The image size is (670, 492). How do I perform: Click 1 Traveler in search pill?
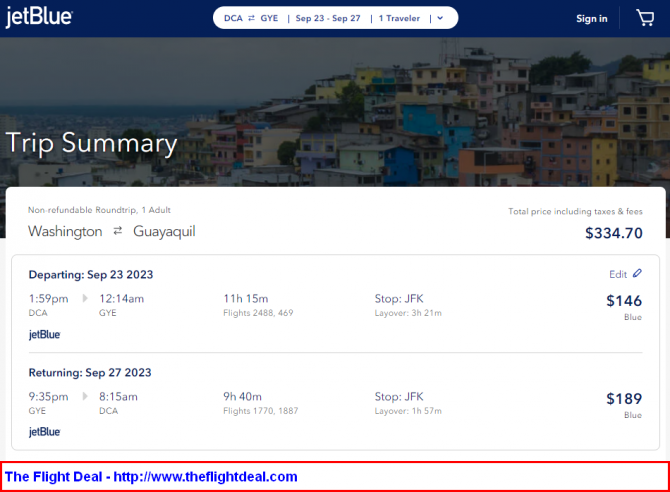pyautogui.click(x=399, y=18)
